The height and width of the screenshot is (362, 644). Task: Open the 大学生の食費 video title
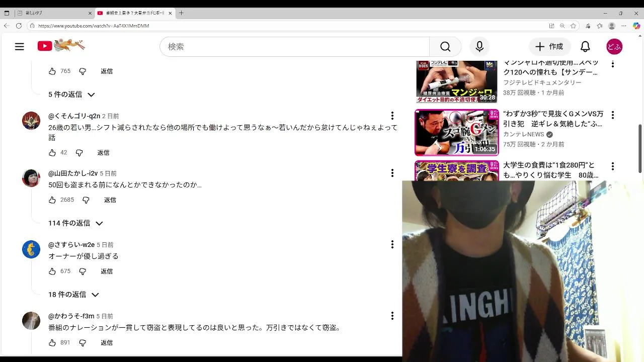pyautogui.click(x=551, y=170)
